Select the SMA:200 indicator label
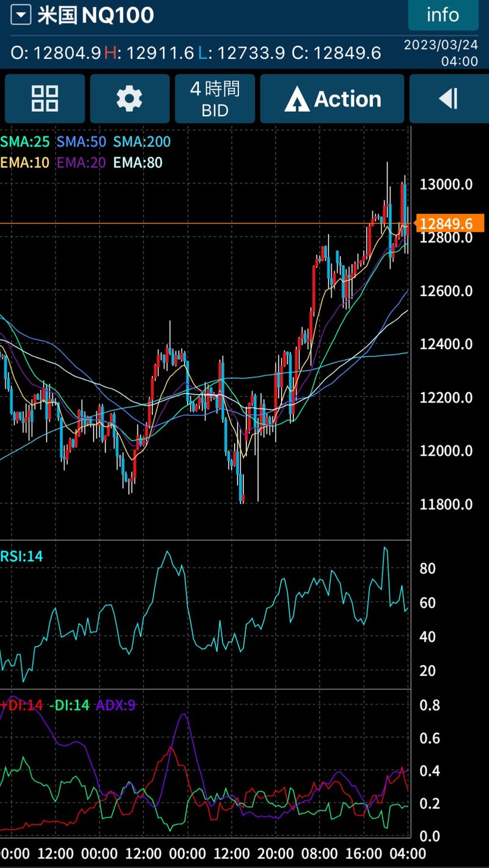The height and width of the screenshot is (868, 489). tap(142, 142)
